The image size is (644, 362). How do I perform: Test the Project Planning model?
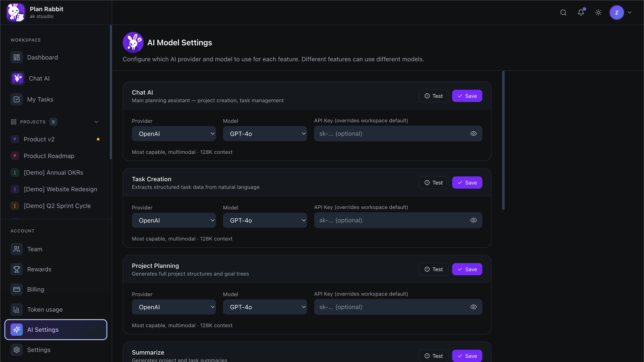click(x=433, y=269)
